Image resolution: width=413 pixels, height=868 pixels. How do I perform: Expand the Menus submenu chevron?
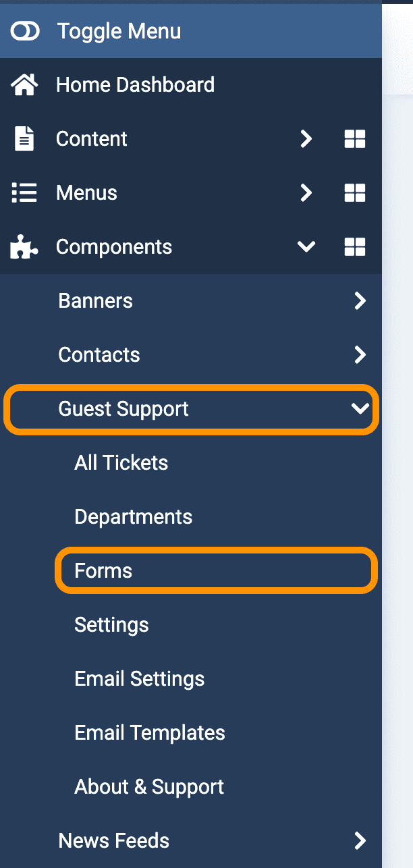[306, 193]
